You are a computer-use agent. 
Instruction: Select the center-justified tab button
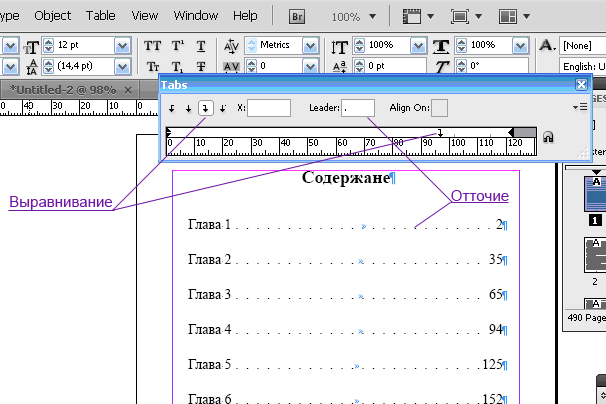coord(188,108)
